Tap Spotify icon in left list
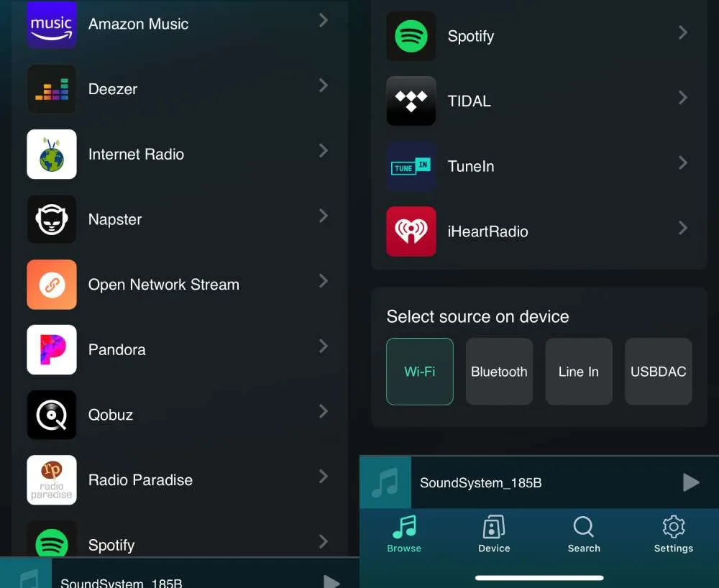 51,539
